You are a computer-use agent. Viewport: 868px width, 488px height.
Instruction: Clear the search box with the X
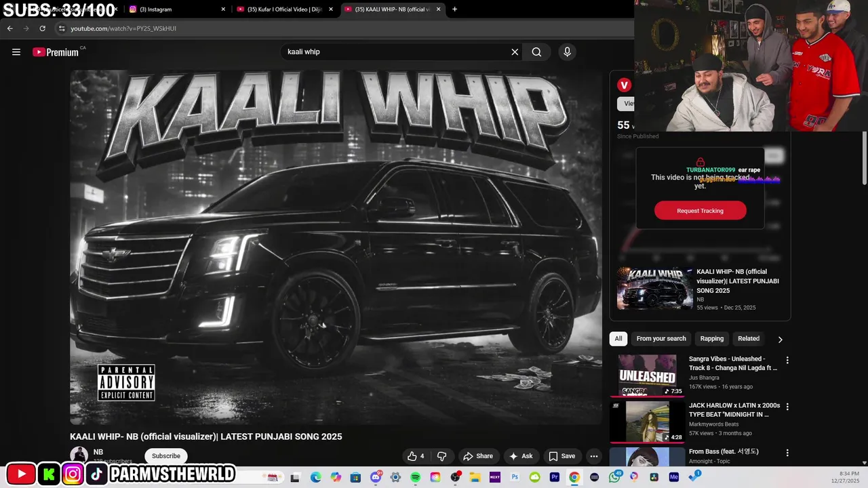(x=515, y=52)
